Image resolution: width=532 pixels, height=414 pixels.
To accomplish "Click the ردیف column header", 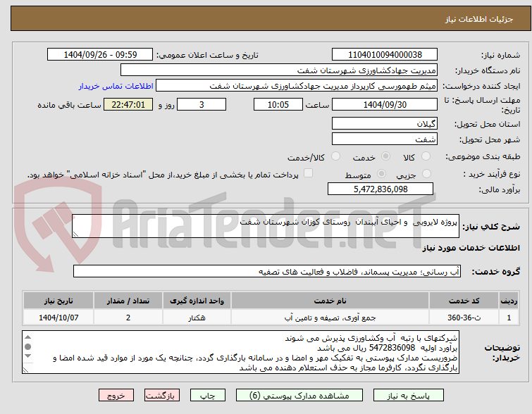I will 509,301.
